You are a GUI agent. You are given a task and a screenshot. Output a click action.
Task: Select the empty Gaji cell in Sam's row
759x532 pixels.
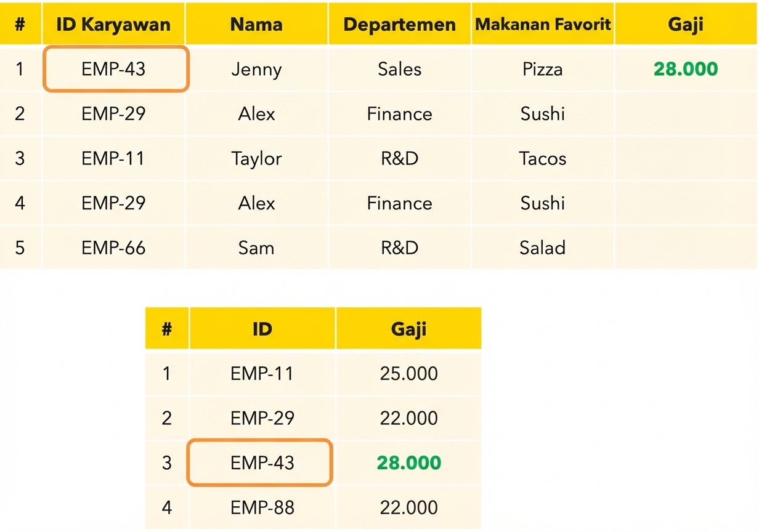click(x=686, y=248)
